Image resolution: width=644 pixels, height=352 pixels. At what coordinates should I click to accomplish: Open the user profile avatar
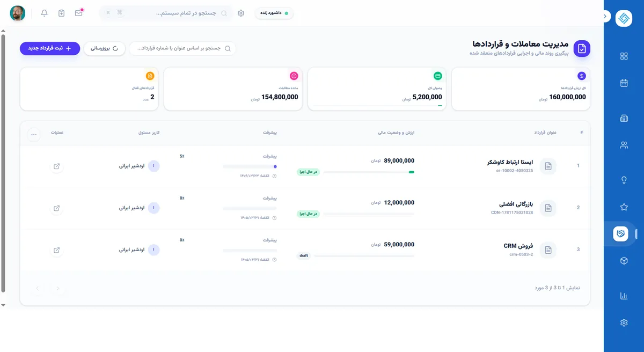[18, 13]
